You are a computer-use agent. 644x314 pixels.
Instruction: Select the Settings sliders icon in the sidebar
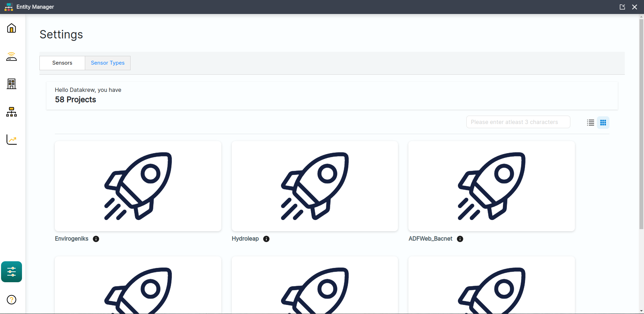pyautogui.click(x=12, y=272)
